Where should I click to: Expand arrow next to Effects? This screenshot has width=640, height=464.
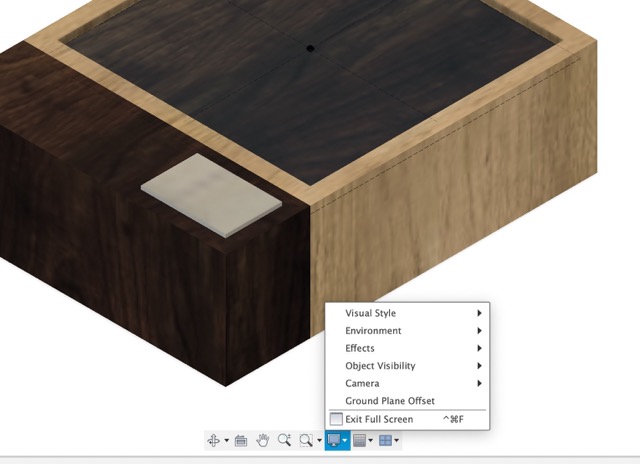pyautogui.click(x=479, y=348)
